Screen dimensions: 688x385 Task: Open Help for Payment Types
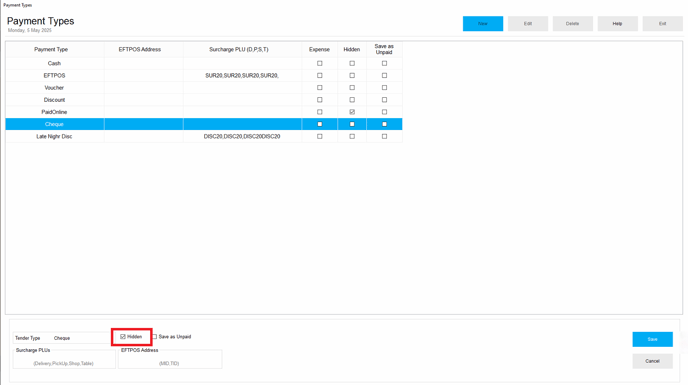click(x=617, y=24)
